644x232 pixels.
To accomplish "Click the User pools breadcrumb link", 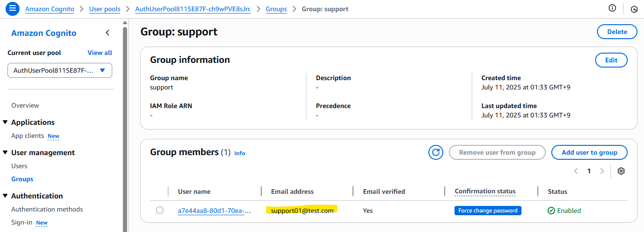I will [x=105, y=9].
